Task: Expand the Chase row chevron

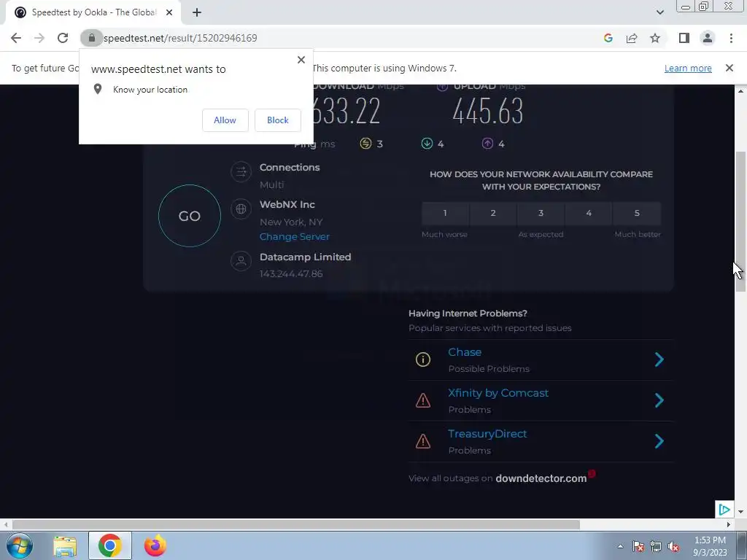Action: [659, 359]
